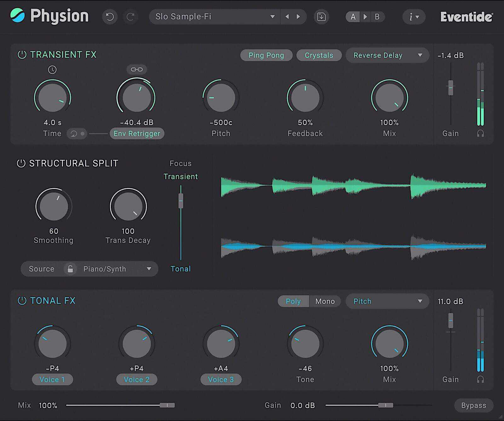Copy A settings to B arrow
504x421 pixels.
365,17
